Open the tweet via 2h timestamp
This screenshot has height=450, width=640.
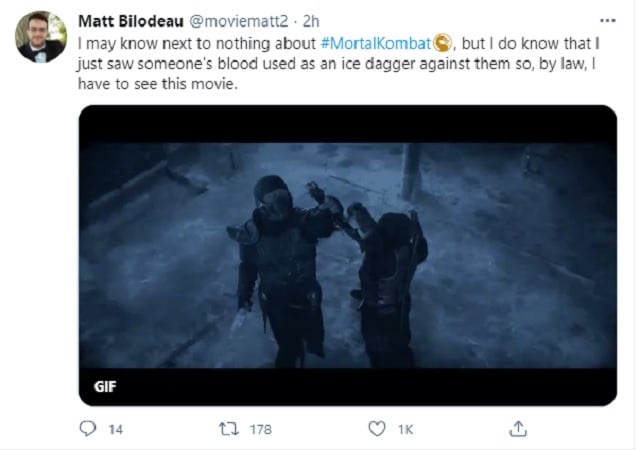point(311,21)
